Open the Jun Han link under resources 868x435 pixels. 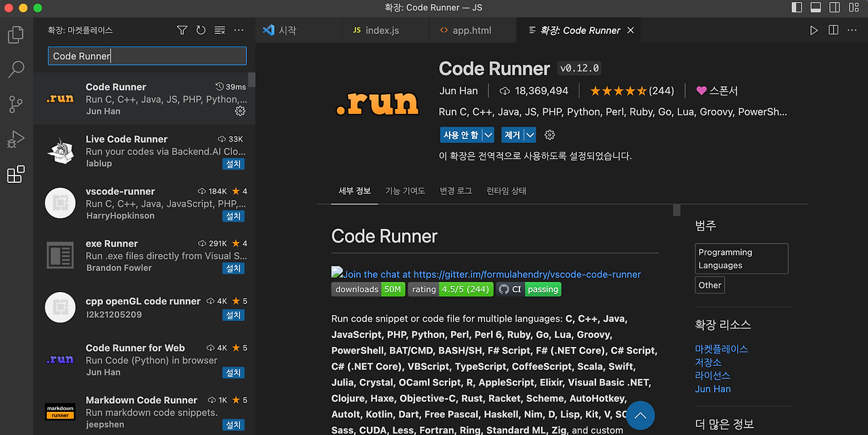pos(713,389)
